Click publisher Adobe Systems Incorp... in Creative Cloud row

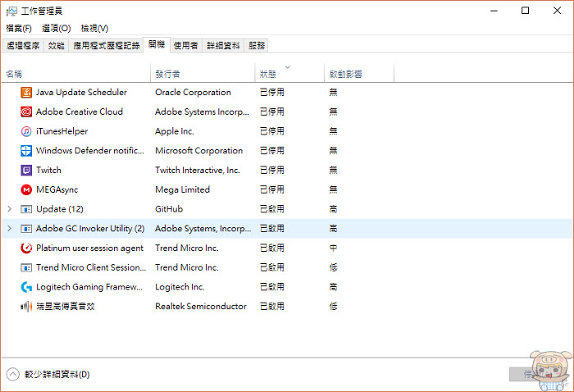coord(202,112)
